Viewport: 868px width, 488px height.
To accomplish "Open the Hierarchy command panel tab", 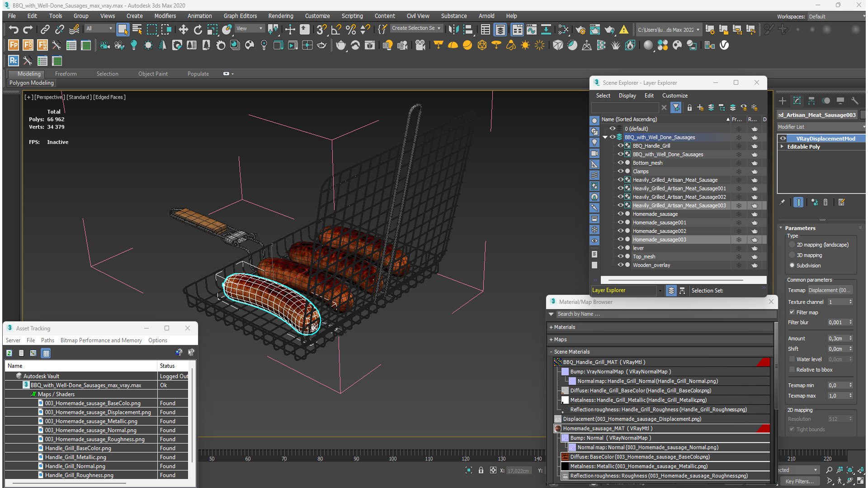I will (811, 101).
